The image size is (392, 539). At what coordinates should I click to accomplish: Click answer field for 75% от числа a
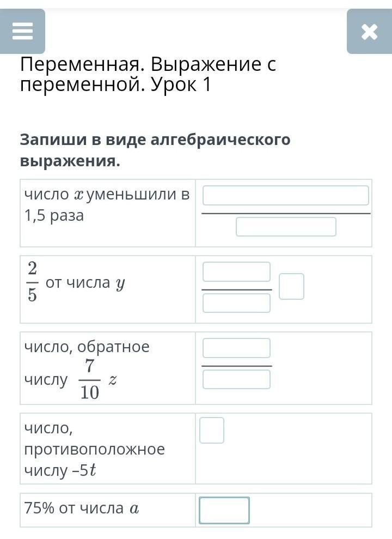[224, 510]
